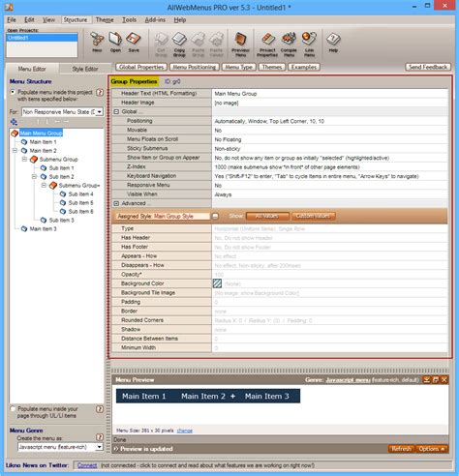Viewport: 459px width, 476px height.
Task: Click the Preview Menu toolbar icon
Action: [x=240, y=45]
